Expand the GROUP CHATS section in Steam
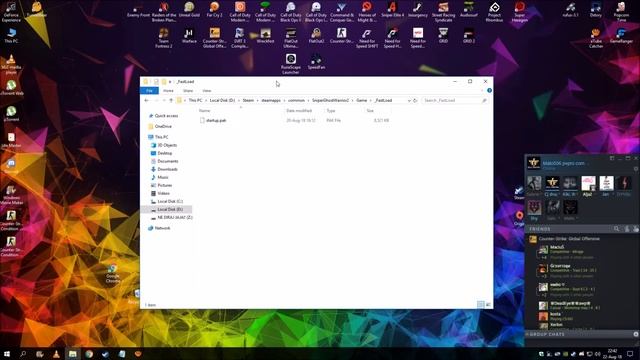This screenshot has height=360, width=640. [547, 334]
